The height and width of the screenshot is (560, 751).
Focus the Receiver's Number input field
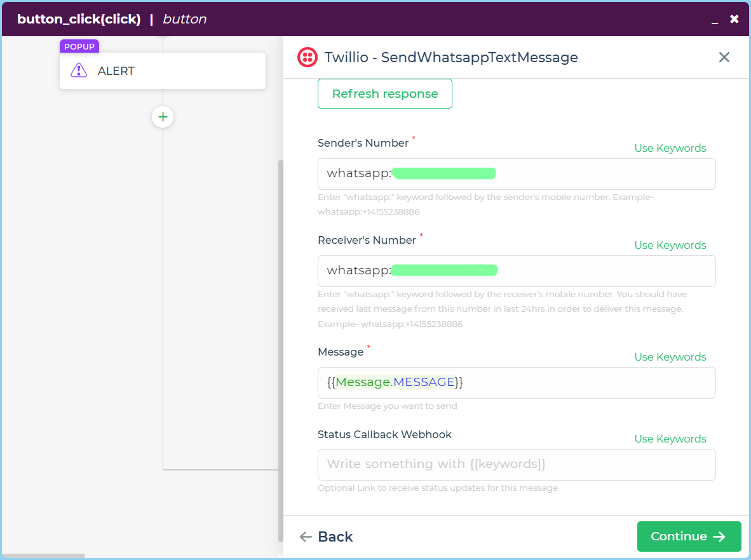pos(572,270)
